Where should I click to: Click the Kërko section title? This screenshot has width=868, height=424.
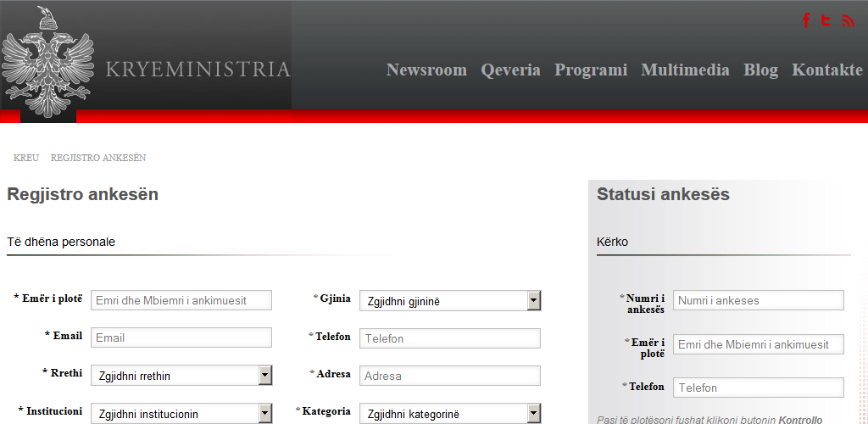coord(612,242)
